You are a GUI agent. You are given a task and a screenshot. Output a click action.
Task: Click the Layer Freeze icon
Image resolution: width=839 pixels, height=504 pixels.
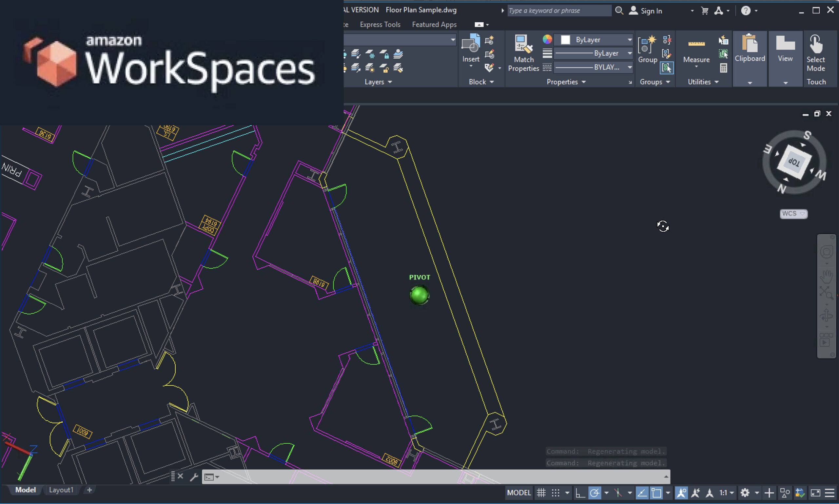(x=370, y=54)
